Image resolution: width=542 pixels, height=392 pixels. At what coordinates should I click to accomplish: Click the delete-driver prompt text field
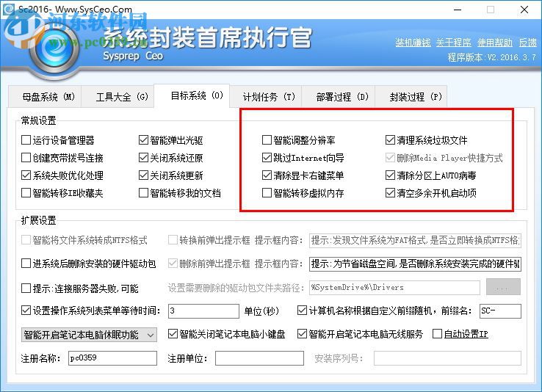pyautogui.click(x=415, y=264)
